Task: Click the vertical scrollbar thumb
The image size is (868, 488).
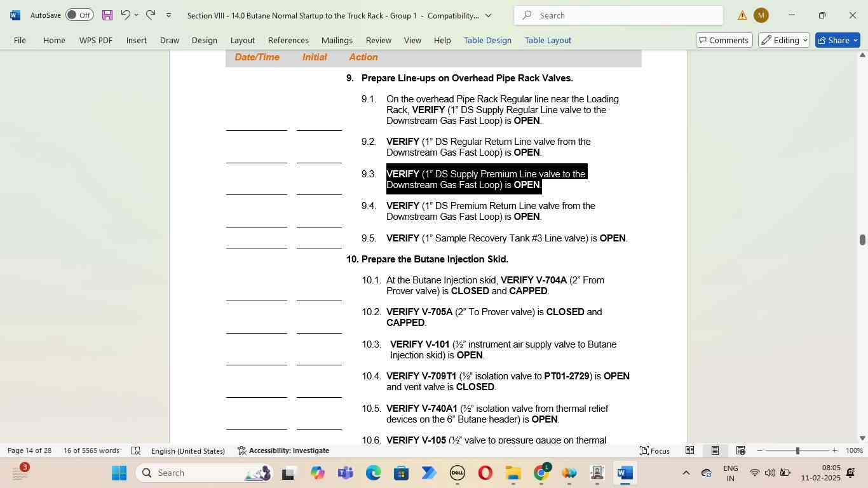Action: click(862, 240)
